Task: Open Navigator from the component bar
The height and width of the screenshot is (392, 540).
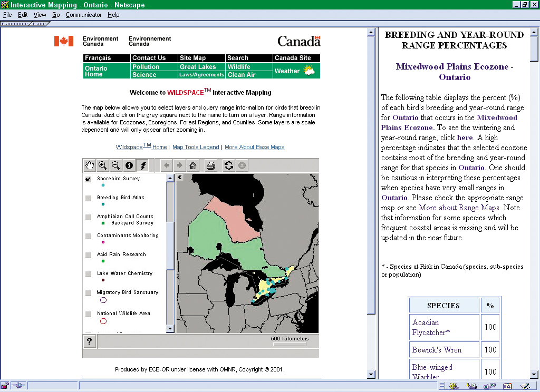Action: (x=453, y=386)
